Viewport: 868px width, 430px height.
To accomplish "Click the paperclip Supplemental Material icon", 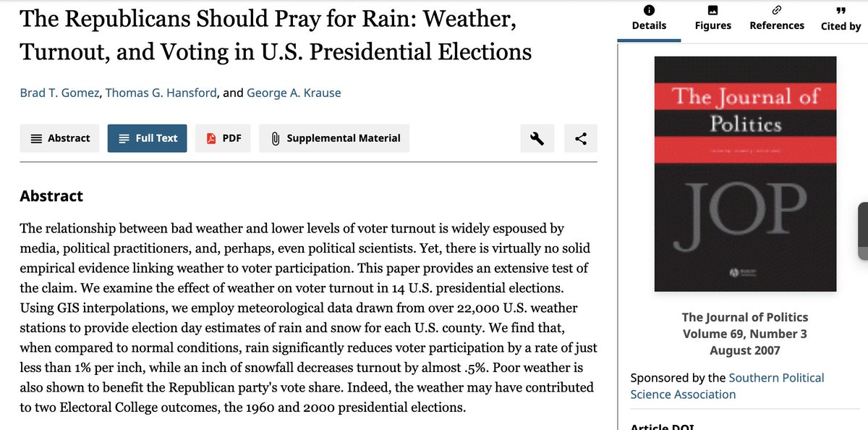I will 276,138.
